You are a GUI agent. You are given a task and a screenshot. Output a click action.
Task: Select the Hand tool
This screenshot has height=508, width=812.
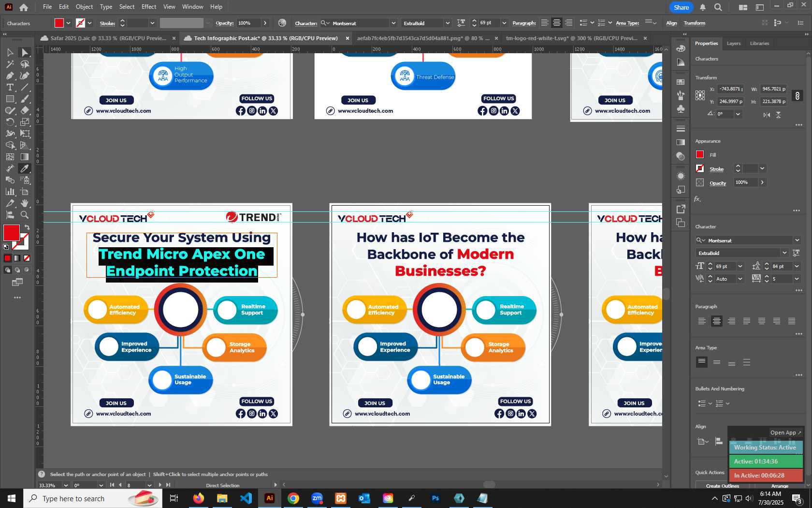pyautogui.click(x=25, y=203)
